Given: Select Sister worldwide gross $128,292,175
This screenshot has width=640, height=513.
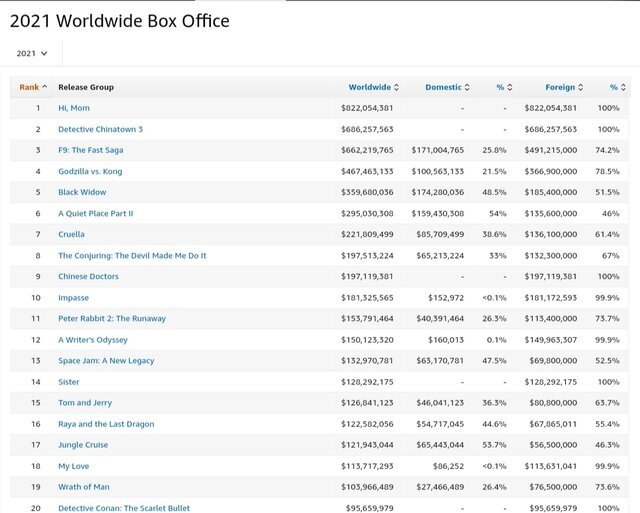Looking at the screenshot, I should coord(367,382).
